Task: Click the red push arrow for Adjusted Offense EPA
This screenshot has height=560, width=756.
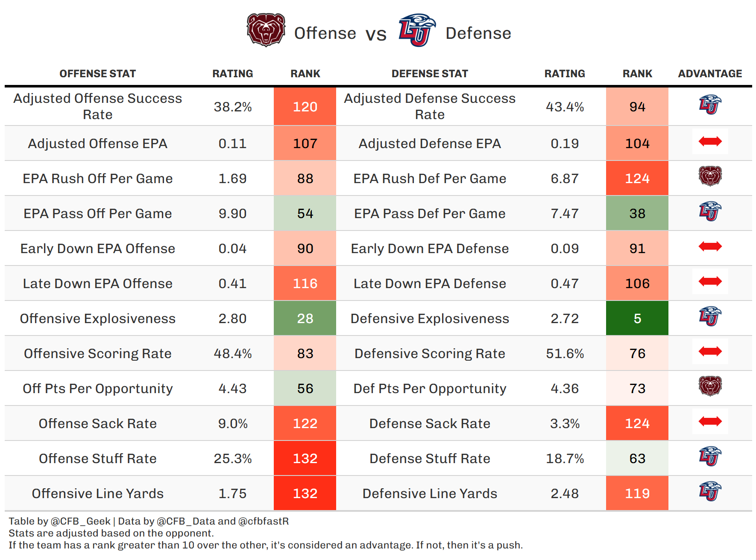Action: coord(710,141)
